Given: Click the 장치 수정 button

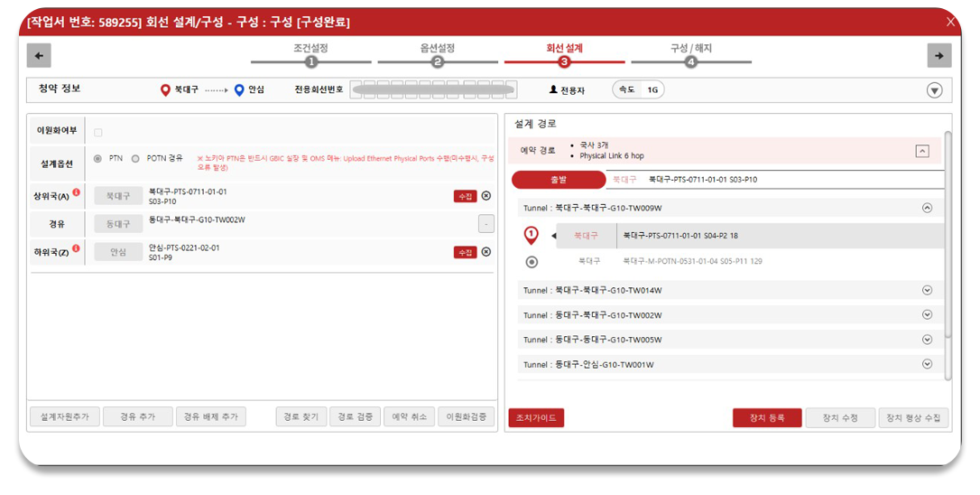Looking at the screenshot, I should tap(840, 418).
